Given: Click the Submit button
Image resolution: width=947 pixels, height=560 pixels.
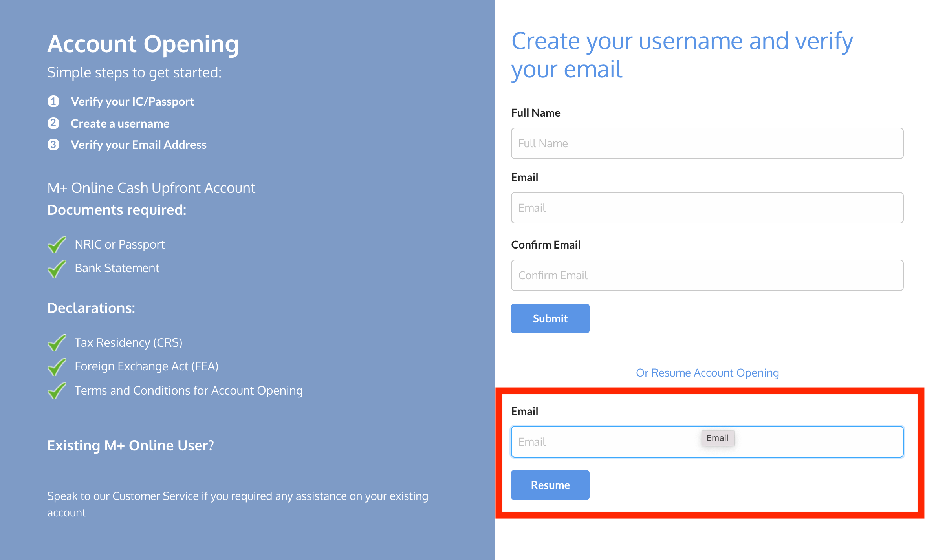Looking at the screenshot, I should (x=550, y=318).
